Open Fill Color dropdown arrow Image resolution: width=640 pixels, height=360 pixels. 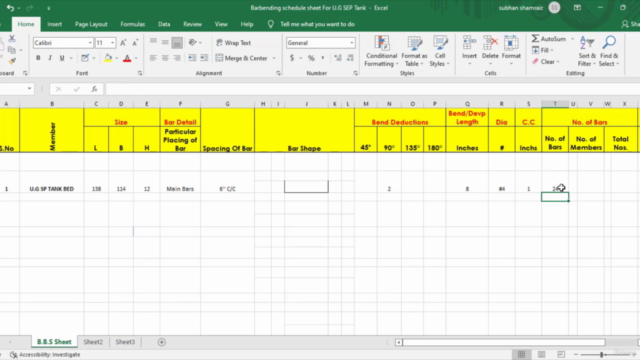(x=117, y=58)
